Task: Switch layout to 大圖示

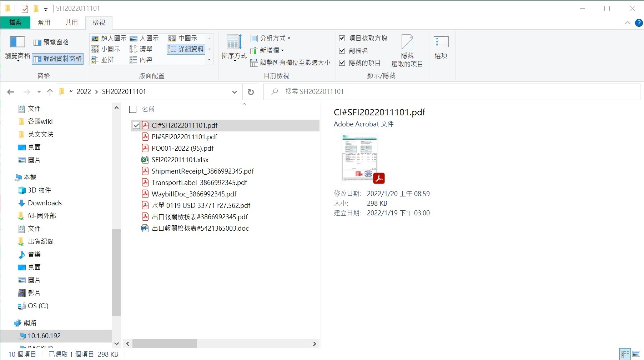Action: pyautogui.click(x=144, y=38)
